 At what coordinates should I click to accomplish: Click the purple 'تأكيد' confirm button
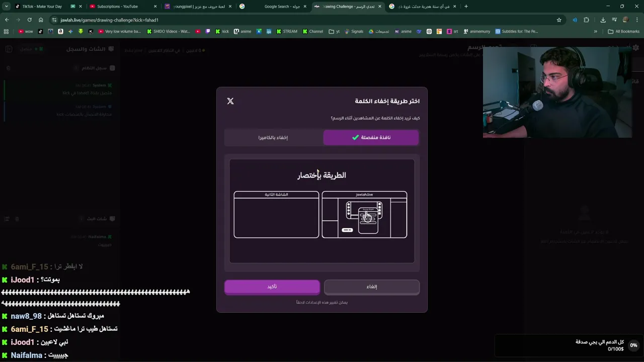[272, 287]
